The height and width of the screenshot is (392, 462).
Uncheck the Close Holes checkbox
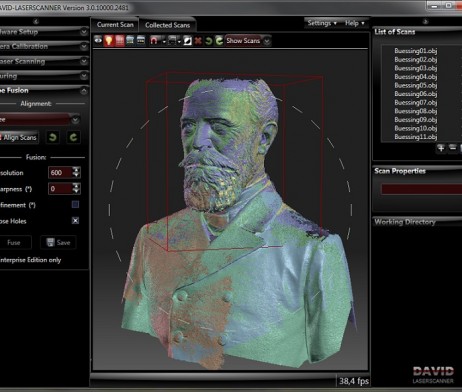coord(75,220)
